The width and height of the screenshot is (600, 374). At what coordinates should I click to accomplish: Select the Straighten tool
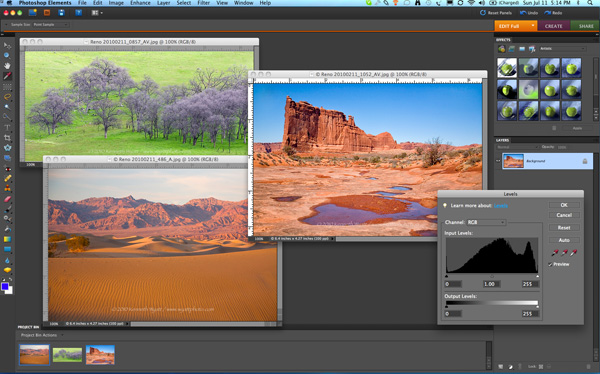[7, 158]
